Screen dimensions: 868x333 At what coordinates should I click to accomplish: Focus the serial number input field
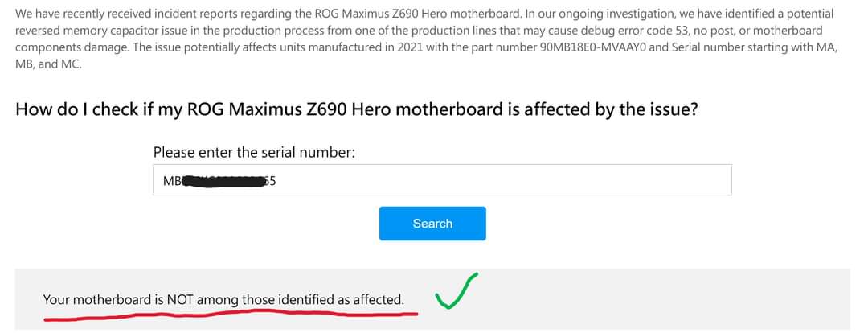(x=442, y=179)
